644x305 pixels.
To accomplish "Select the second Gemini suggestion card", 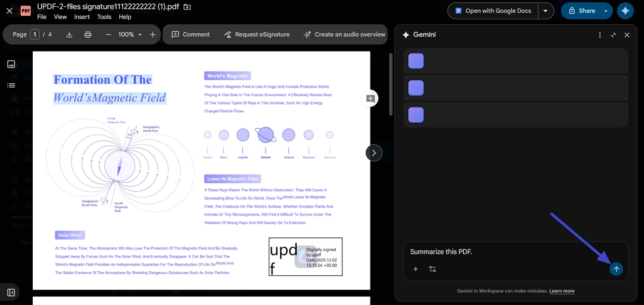I will pyautogui.click(x=516, y=88).
